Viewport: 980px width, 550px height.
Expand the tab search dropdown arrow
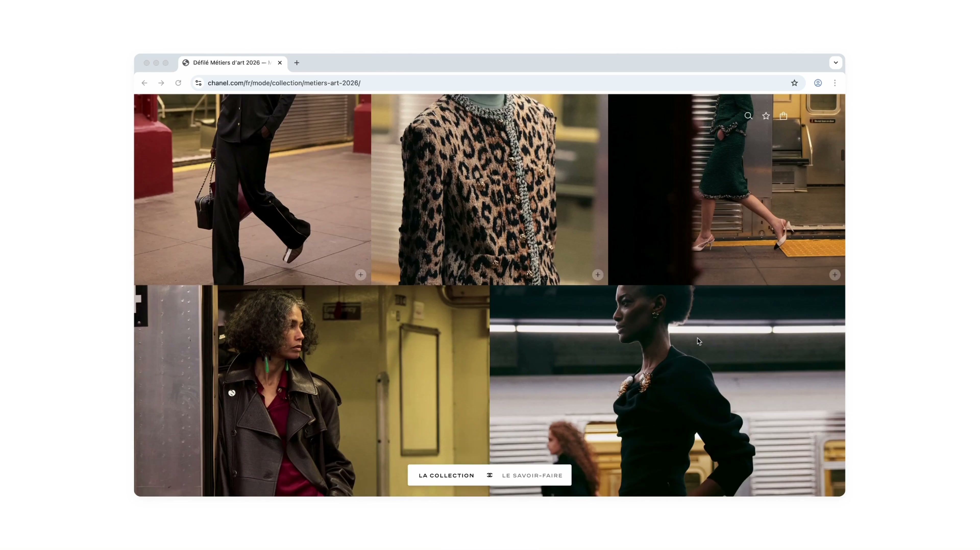[x=836, y=62]
